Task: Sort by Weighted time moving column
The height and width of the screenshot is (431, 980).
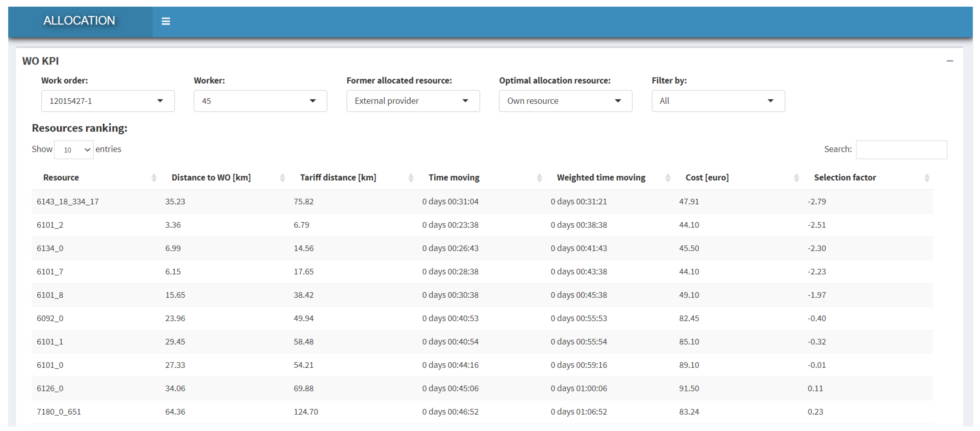Action: pos(601,178)
